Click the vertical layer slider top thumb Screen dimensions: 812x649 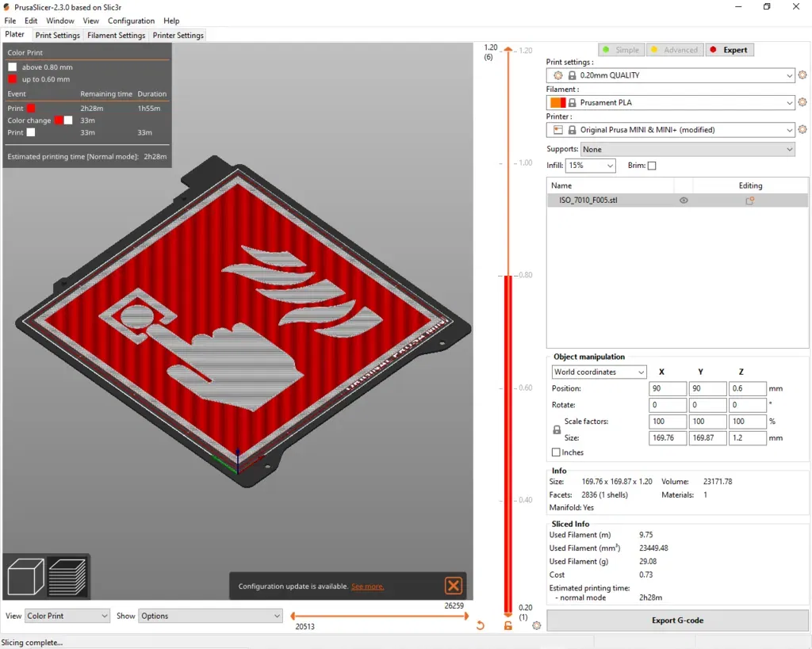click(x=508, y=50)
